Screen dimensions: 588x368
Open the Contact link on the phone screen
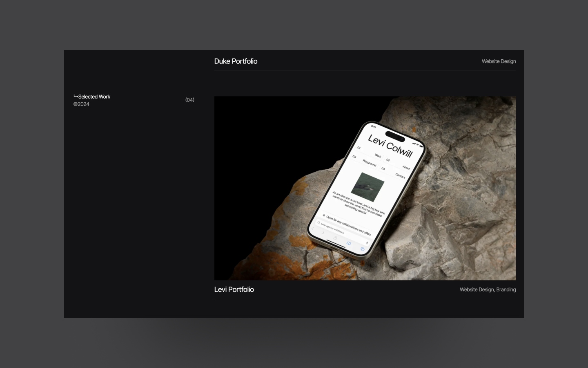click(x=400, y=176)
